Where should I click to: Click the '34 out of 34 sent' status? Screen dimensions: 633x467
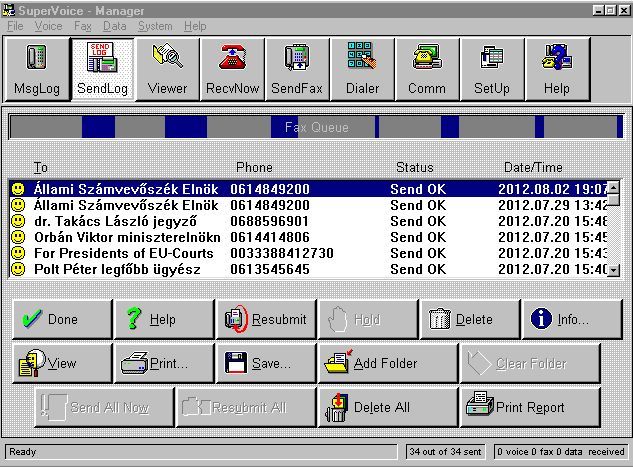point(445,452)
